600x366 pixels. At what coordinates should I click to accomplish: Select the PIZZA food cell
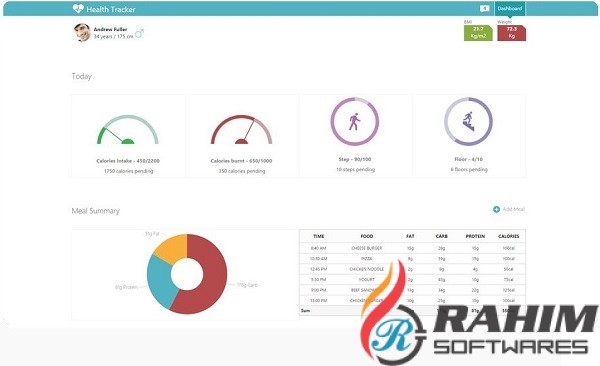[367, 259]
